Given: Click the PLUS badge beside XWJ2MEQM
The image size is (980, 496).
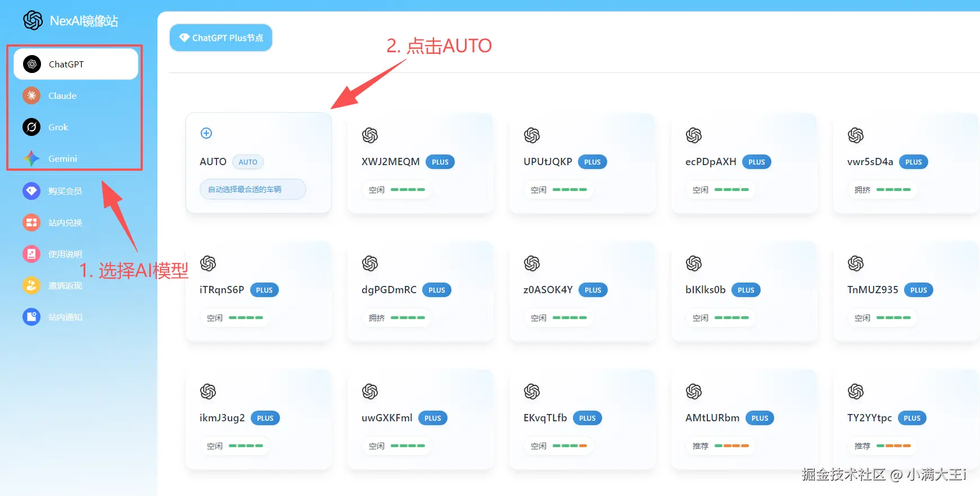Looking at the screenshot, I should tap(440, 162).
